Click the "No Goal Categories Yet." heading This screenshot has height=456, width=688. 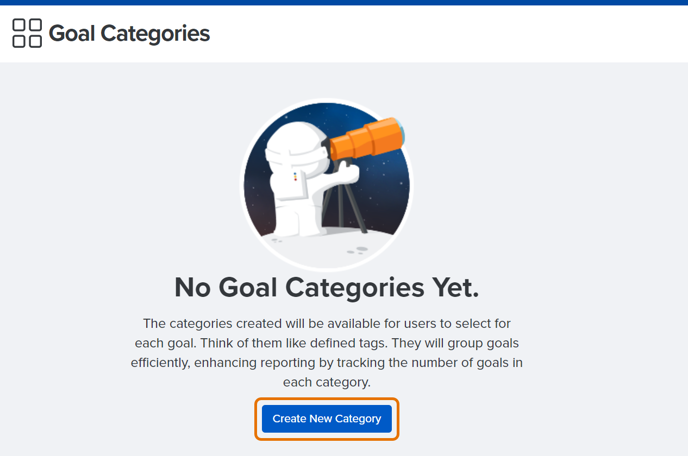[x=326, y=288]
